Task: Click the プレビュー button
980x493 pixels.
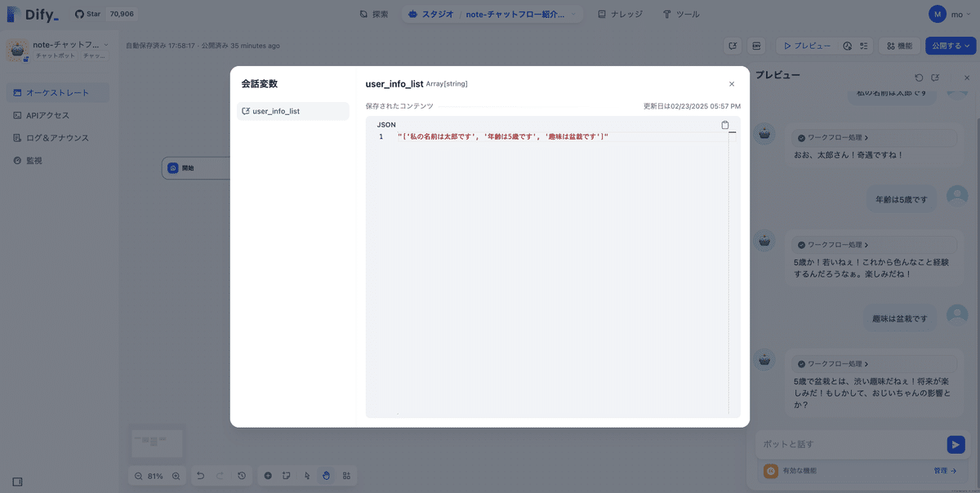Action: [808, 45]
